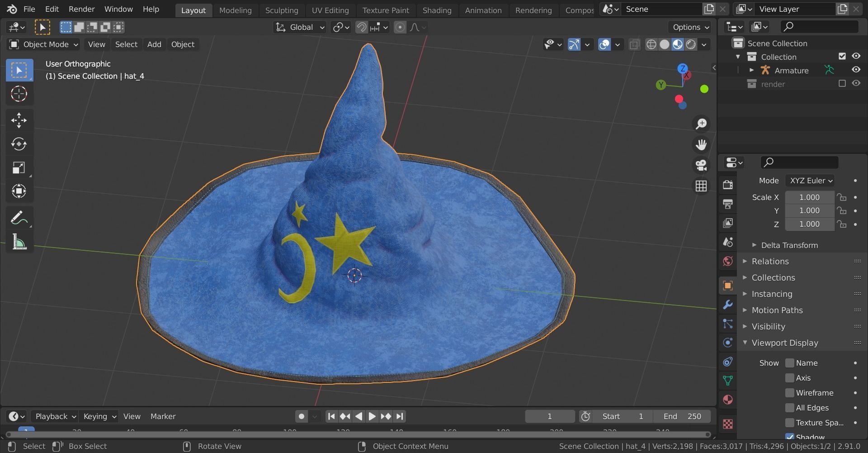Image resolution: width=868 pixels, height=453 pixels.
Task: Jump to the end frame
Action: pos(400,416)
